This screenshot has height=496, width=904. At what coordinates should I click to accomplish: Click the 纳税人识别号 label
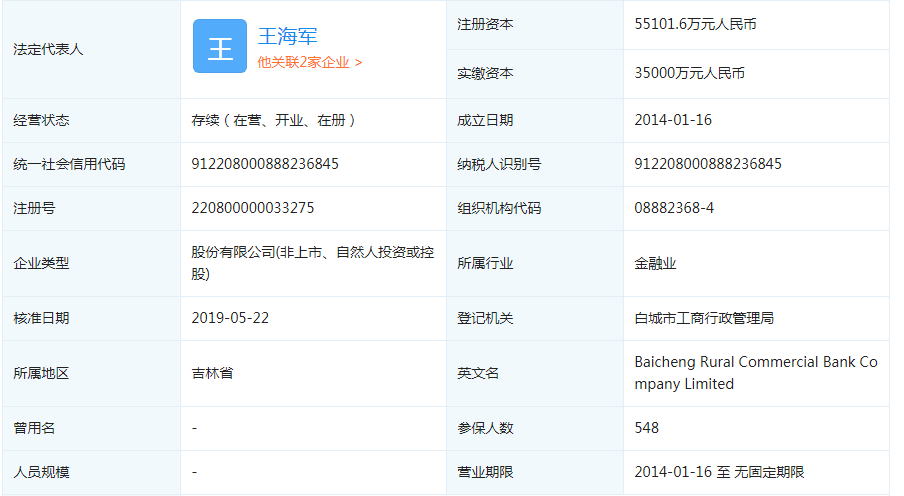pyautogui.click(x=499, y=164)
